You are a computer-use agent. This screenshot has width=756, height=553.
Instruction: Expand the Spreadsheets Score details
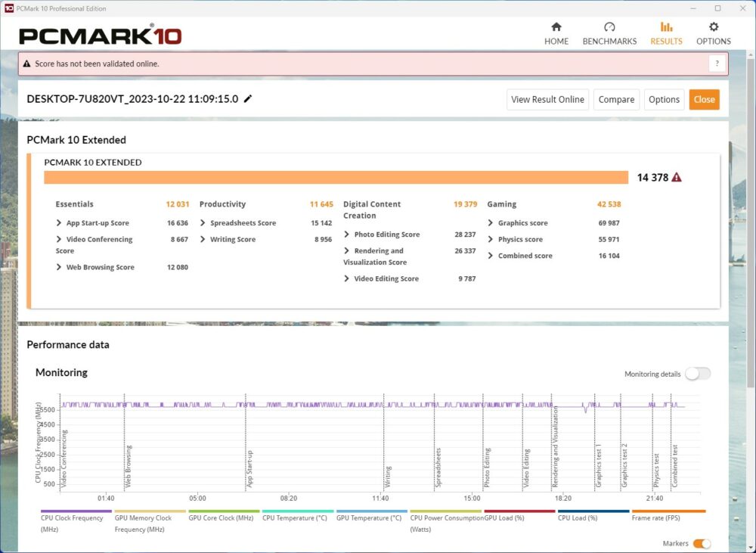203,223
